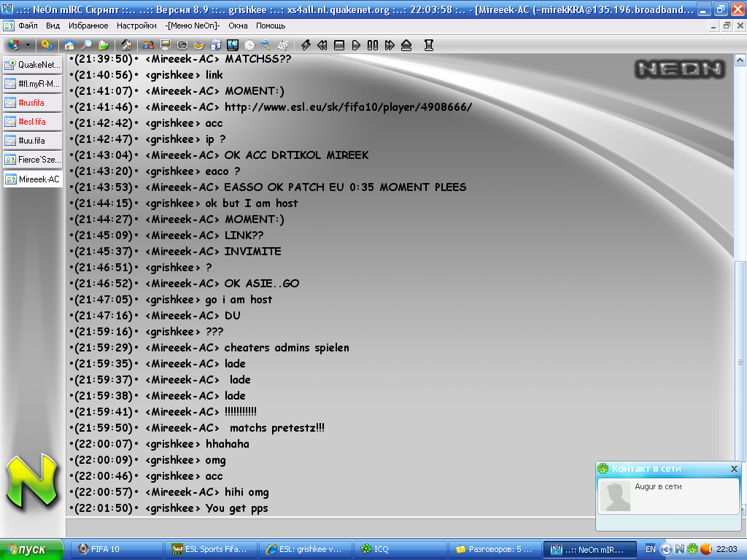Select the Mireeek-AC query tab
Viewport: 747px width, 560px height.
pos(33,179)
